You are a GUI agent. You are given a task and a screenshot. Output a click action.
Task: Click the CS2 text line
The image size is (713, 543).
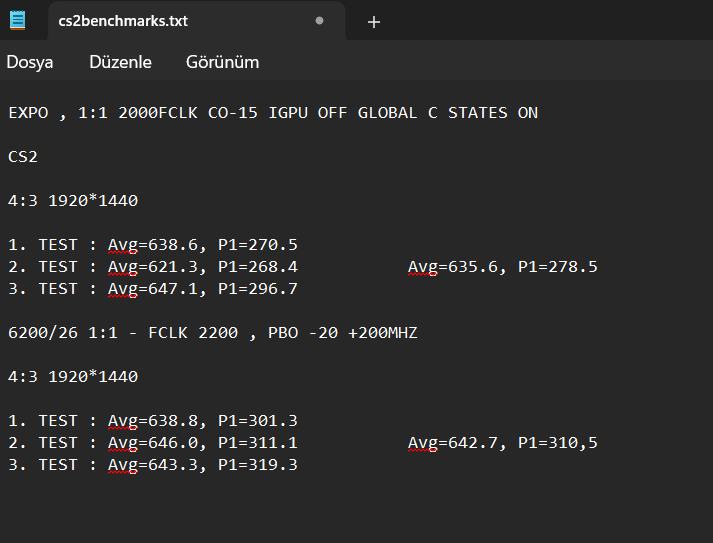pyautogui.click(x=23, y=157)
